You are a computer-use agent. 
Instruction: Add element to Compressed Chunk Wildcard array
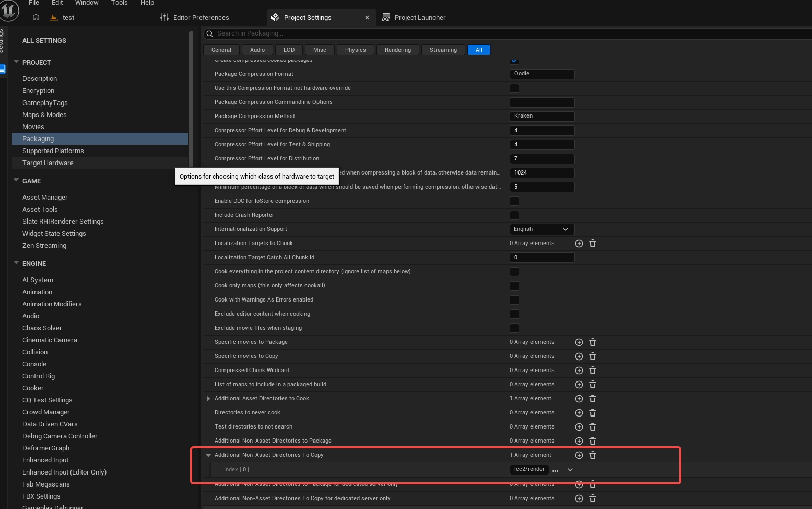579,371
